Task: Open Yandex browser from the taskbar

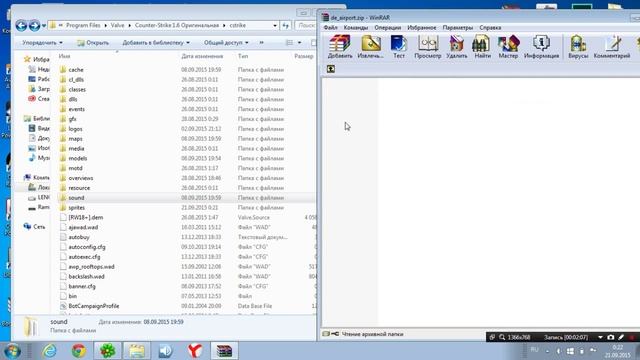Action: tap(195, 351)
